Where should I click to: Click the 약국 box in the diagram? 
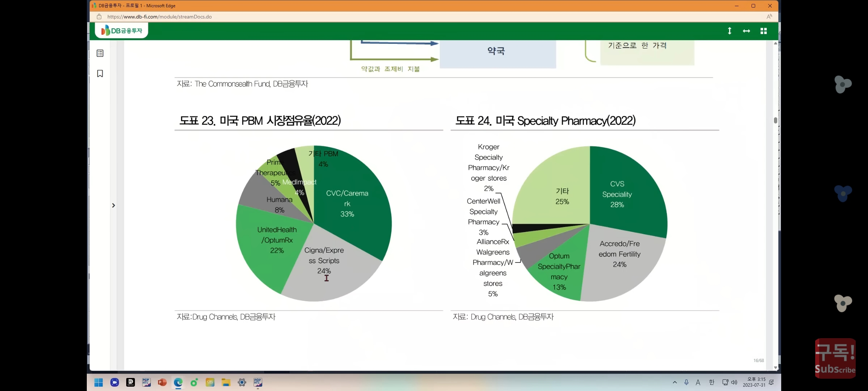498,54
